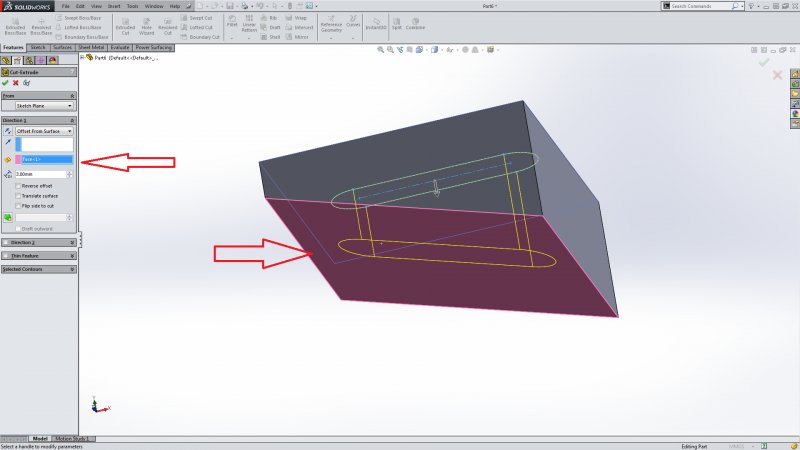Click the offset distance spinner arrows
This screenshot has height=450, width=800.
tap(69, 174)
